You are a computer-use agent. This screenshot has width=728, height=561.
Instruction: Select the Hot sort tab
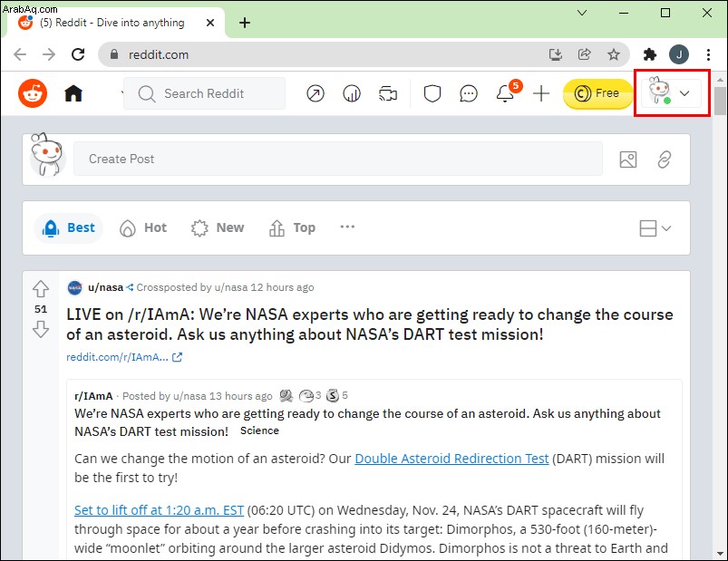click(143, 227)
